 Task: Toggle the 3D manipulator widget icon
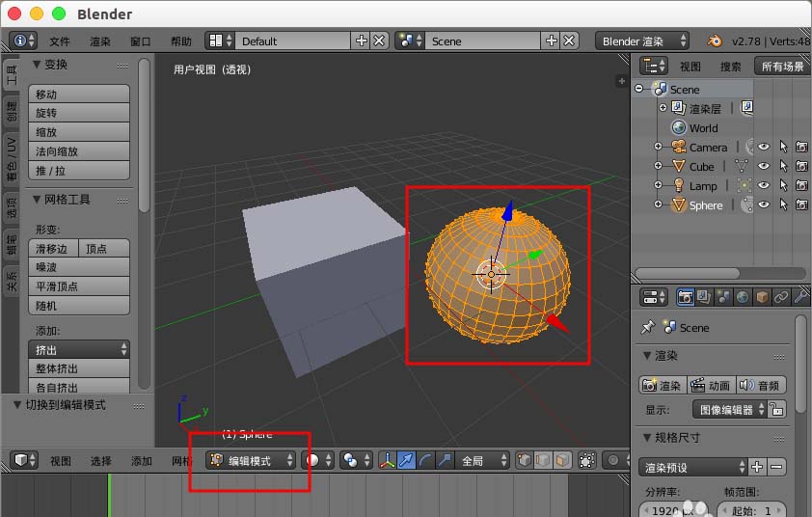[x=388, y=461]
